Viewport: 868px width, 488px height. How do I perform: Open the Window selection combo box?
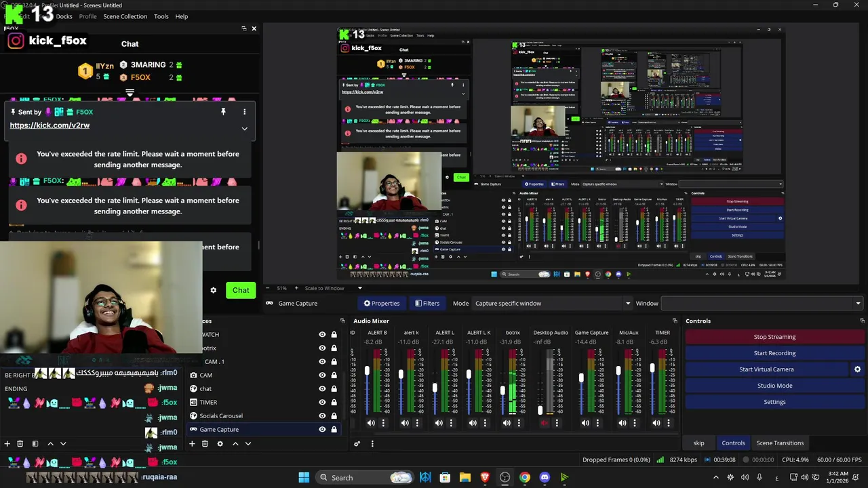762,304
